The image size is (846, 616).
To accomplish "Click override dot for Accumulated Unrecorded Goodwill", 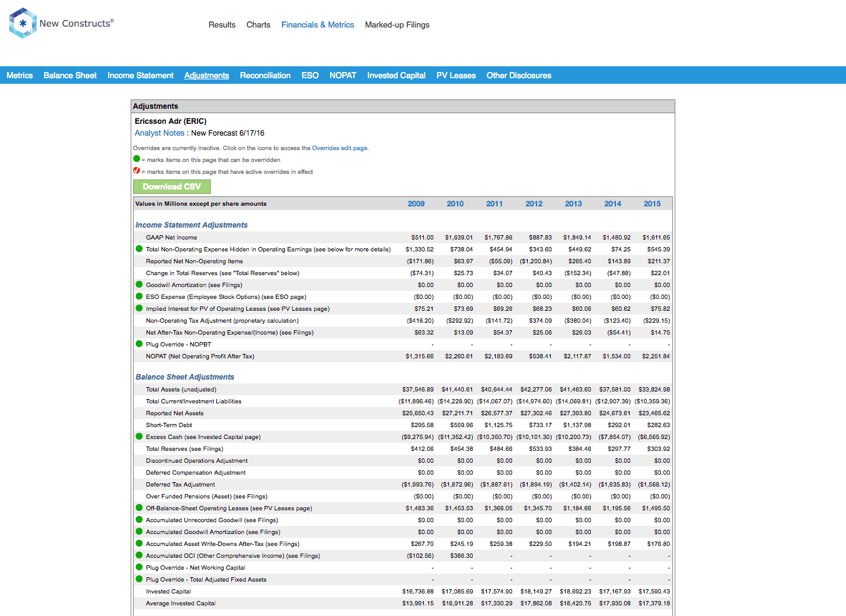I will click(139, 520).
